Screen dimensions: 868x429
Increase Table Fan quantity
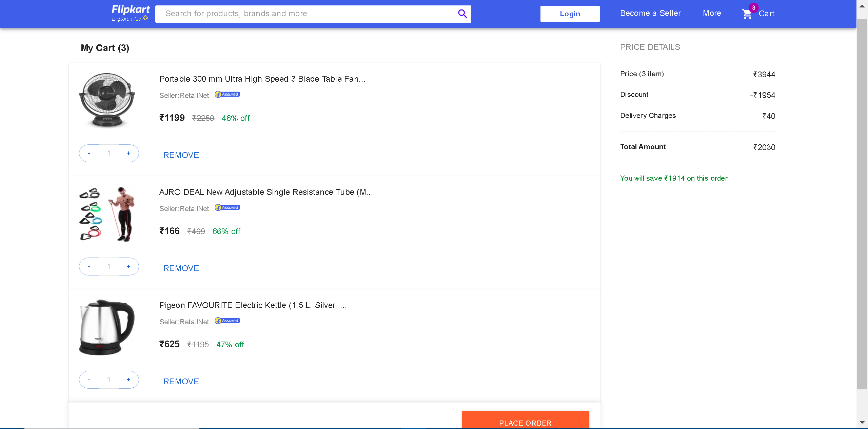coord(129,154)
